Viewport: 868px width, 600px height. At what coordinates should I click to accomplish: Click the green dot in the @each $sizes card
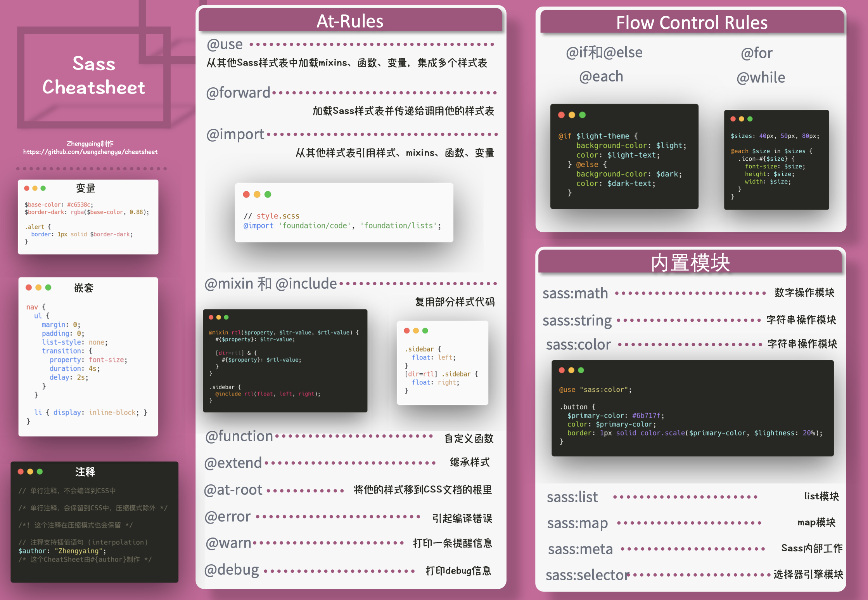click(750, 119)
